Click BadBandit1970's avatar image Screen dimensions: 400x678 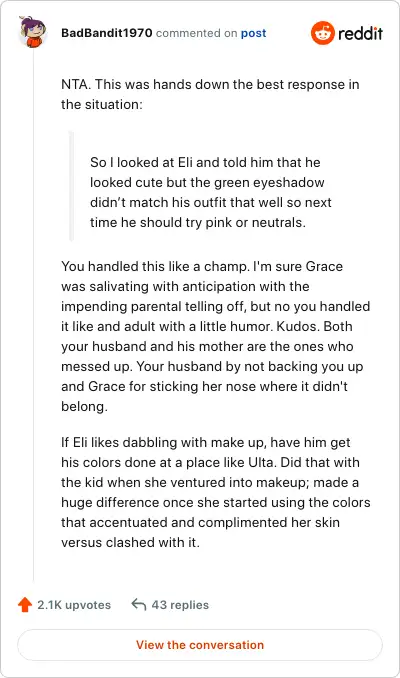(x=32, y=32)
